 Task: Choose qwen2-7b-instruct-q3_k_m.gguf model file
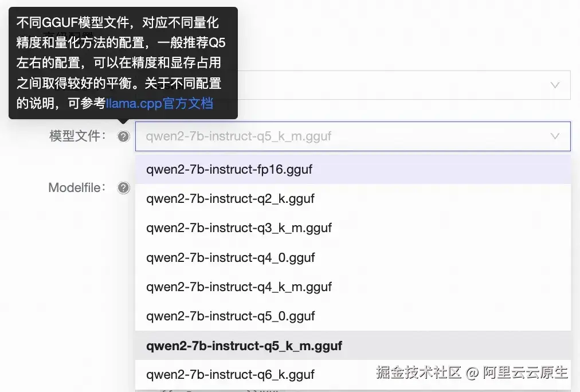[x=238, y=228]
